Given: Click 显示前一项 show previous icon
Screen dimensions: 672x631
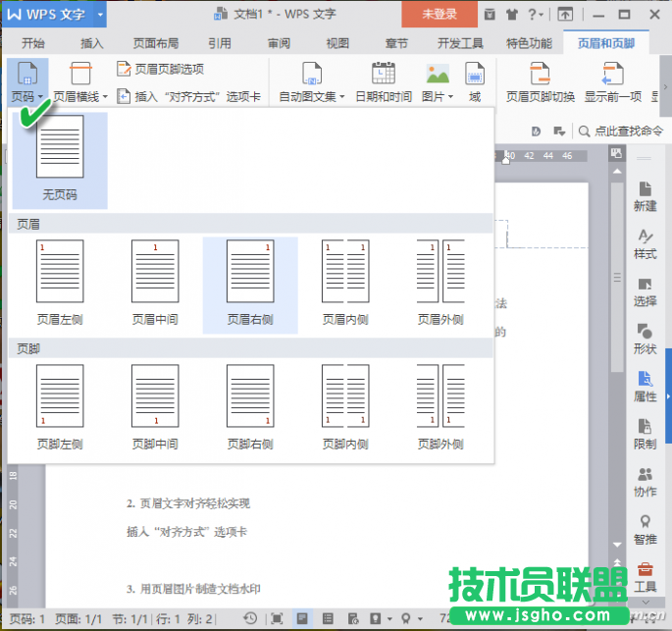Looking at the screenshot, I should tap(612, 76).
